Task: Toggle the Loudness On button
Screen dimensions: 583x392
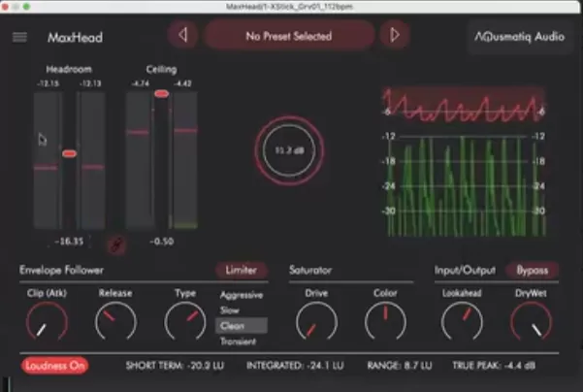Action: (x=54, y=366)
